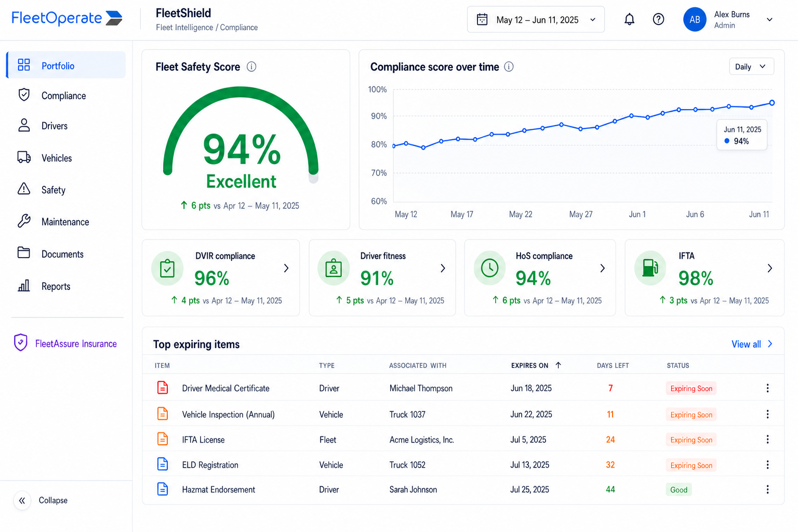
Task: Expand the Alex Burns account menu chevron
Action: 769,20
